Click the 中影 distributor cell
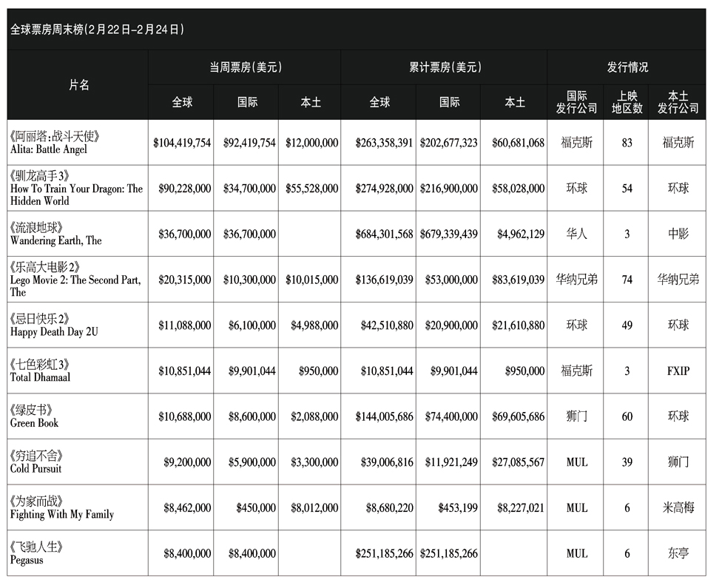This screenshot has width=722, height=588. (x=678, y=234)
